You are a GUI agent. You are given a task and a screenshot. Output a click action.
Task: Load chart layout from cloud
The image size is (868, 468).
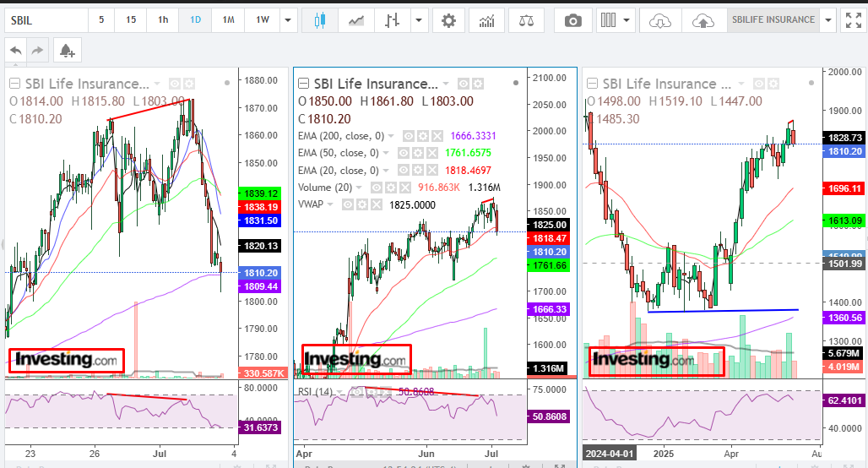tap(659, 20)
